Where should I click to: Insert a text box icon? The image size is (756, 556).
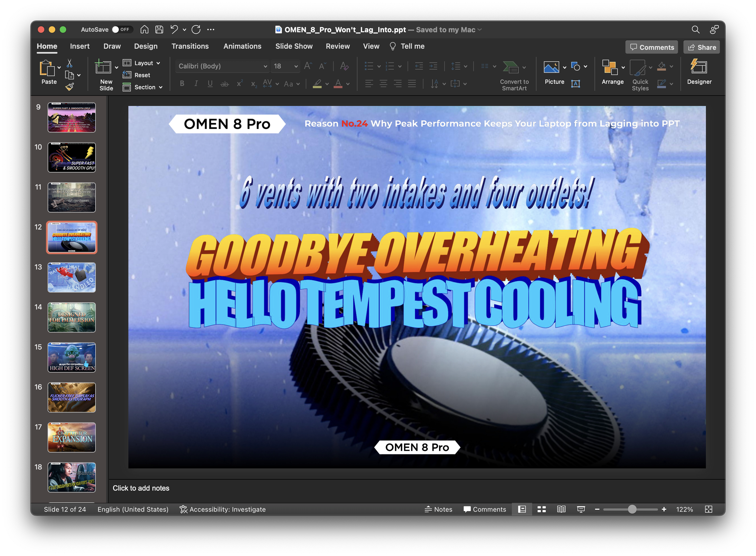[x=575, y=84]
